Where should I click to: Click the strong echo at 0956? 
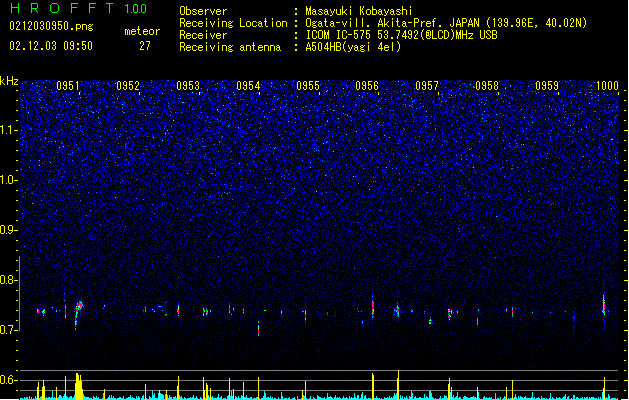tap(373, 307)
